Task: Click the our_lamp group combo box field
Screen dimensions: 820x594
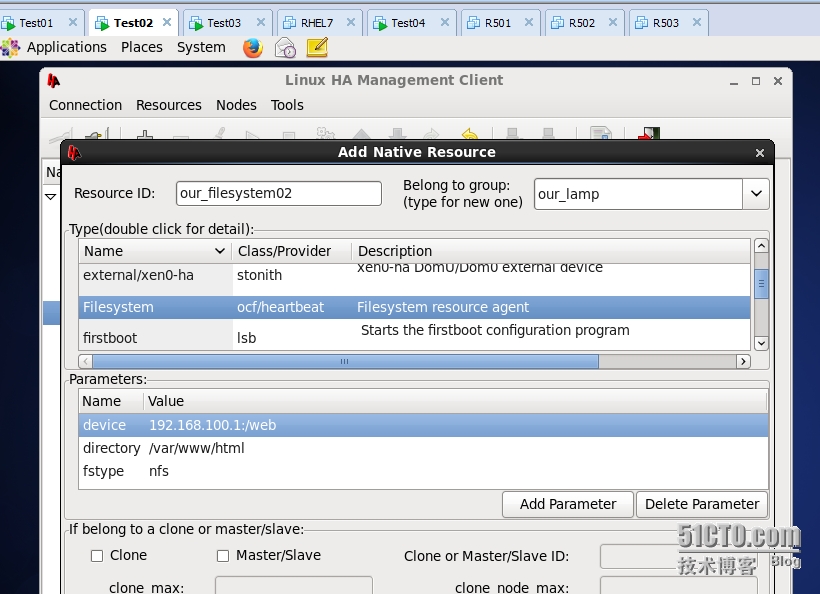Action: click(x=638, y=194)
